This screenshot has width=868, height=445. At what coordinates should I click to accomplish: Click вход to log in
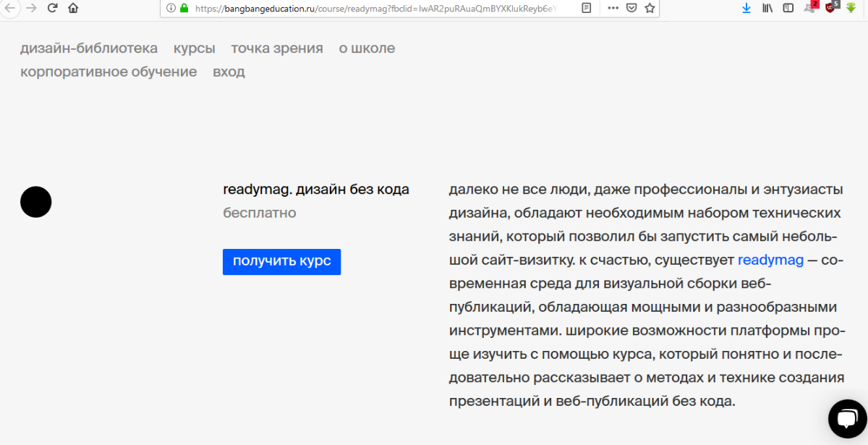click(229, 72)
